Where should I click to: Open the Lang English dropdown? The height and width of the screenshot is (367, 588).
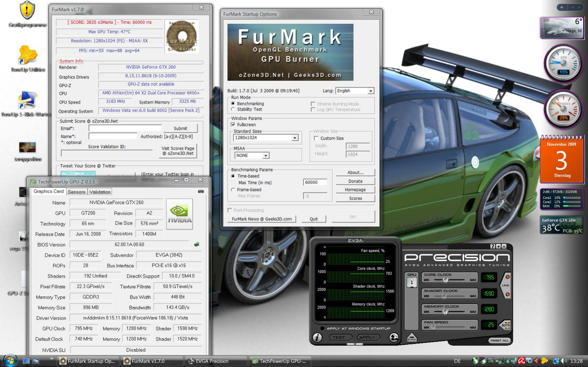point(371,91)
